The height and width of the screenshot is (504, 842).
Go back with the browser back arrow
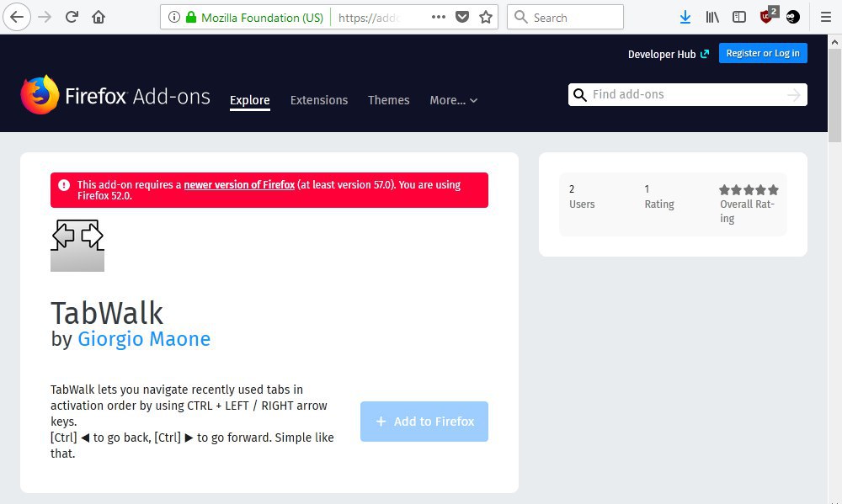(17, 17)
